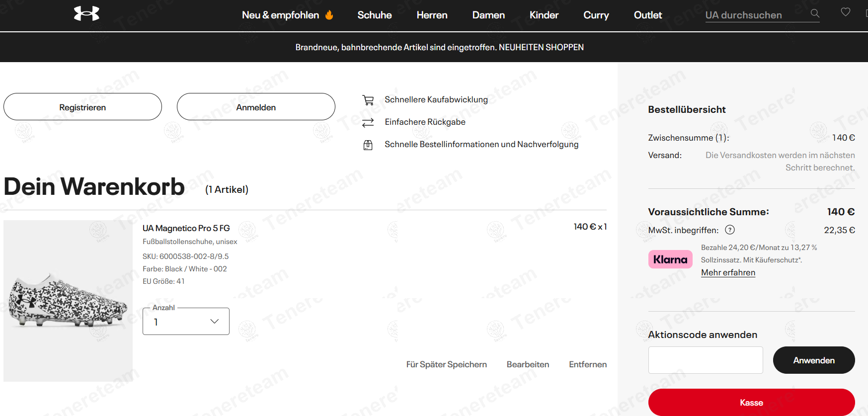Click the Under Armour logo
Image resolution: width=868 pixels, height=416 pixels.
pyautogui.click(x=86, y=13)
